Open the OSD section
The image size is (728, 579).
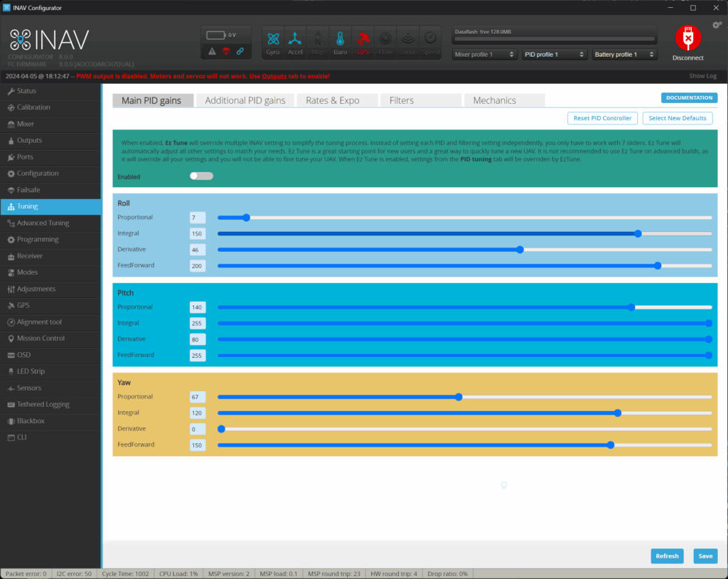point(50,355)
